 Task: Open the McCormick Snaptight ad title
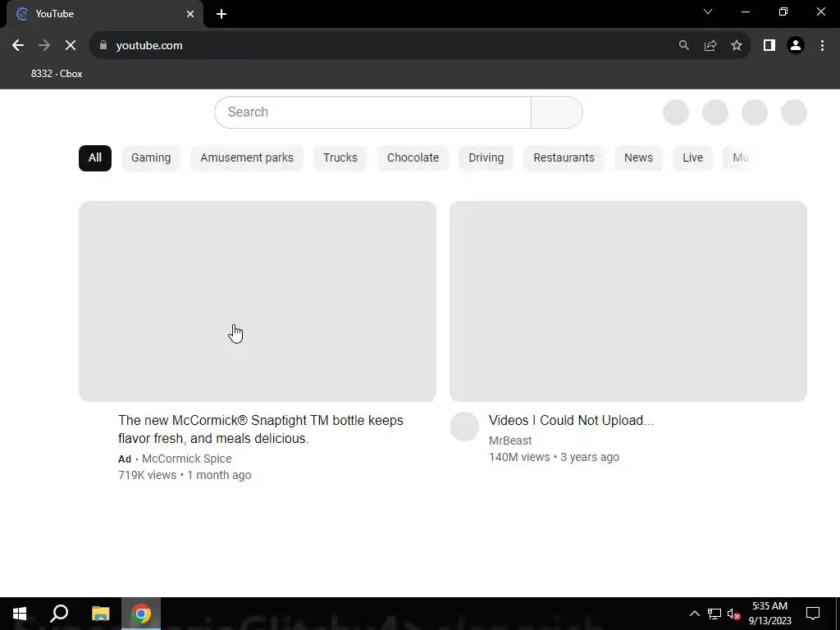(x=261, y=429)
